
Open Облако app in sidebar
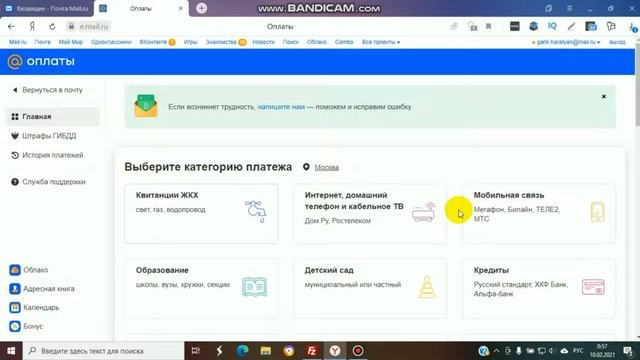[x=29, y=270]
